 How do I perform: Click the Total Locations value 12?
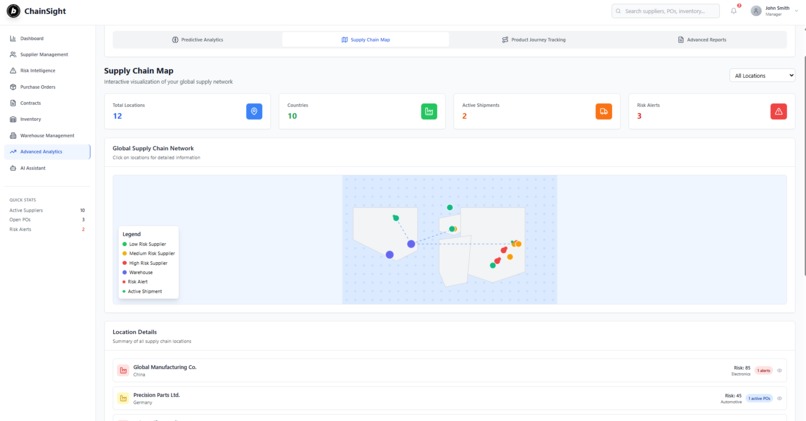click(117, 116)
